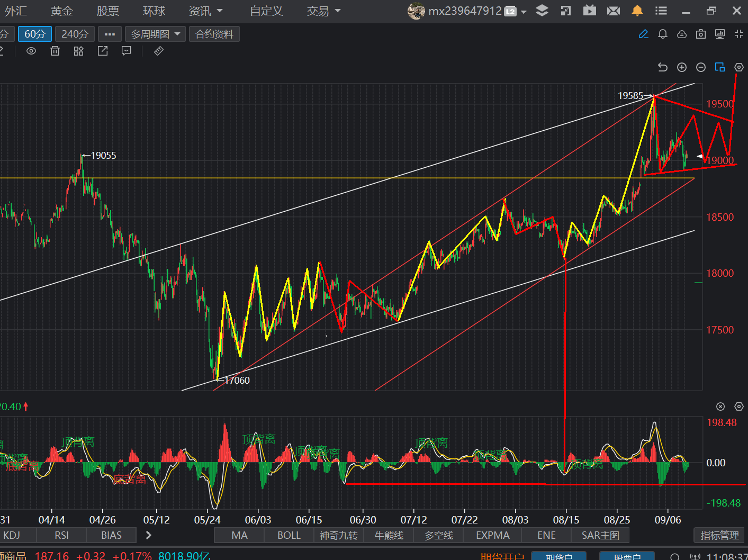Switch to the 60分 timeframe
Image resolution: width=748 pixels, height=560 pixels.
(x=35, y=34)
